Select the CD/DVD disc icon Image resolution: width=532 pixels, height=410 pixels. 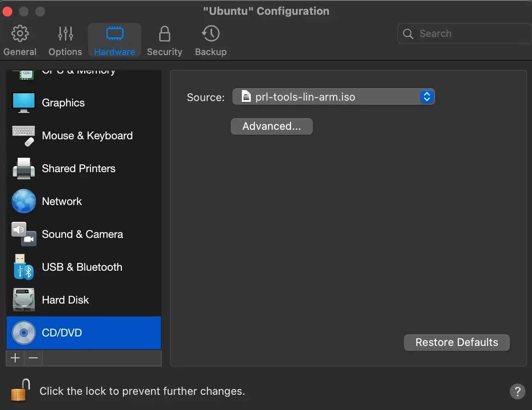point(23,333)
